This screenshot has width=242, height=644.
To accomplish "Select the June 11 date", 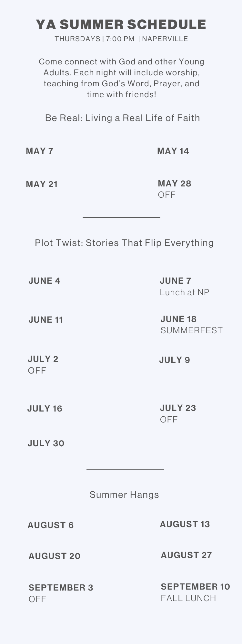I will 46,320.
